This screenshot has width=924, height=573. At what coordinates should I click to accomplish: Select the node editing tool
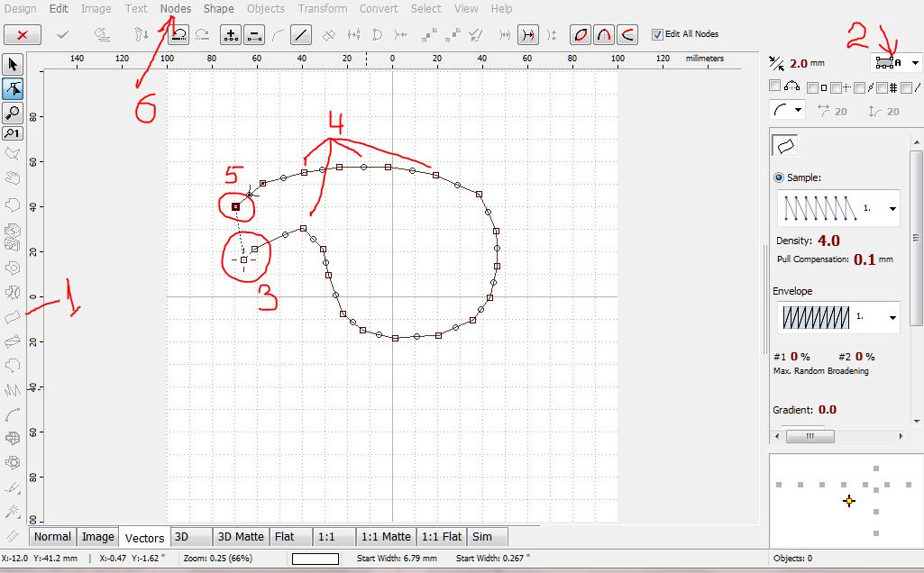click(x=13, y=88)
